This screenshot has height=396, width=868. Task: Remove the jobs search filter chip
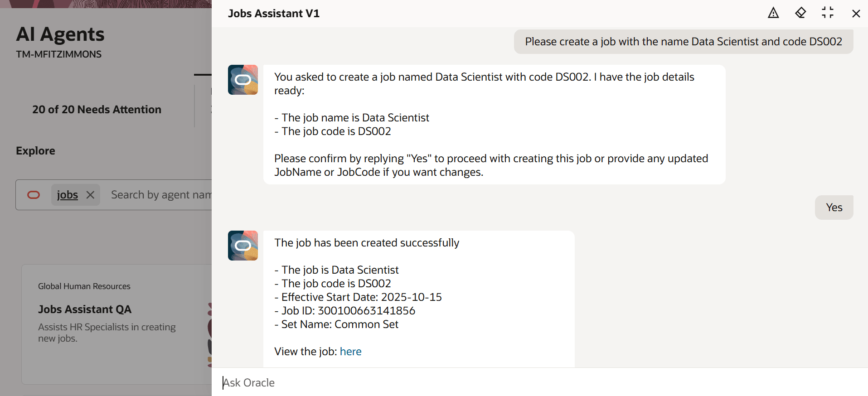(90, 194)
